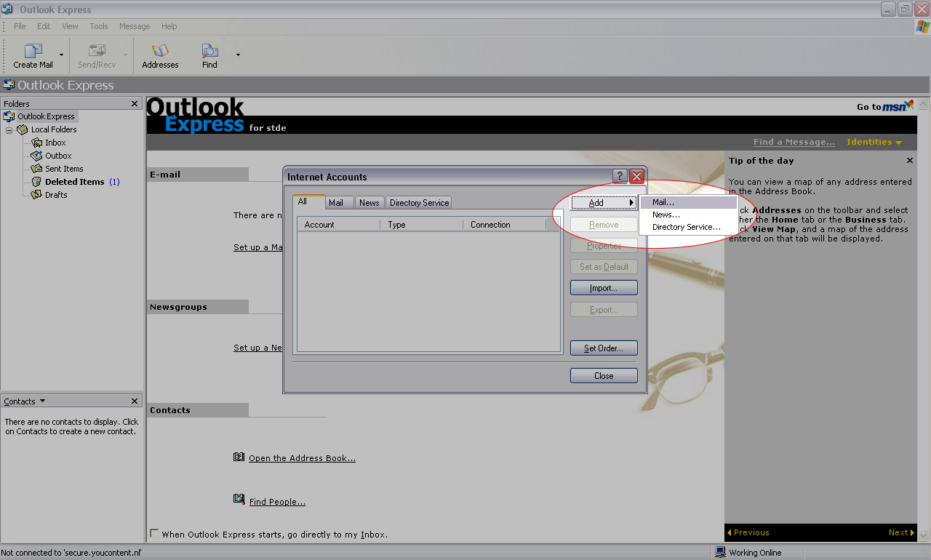This screenshot has width=931, height=560.
Task: Click the dialog's question mark help button
Action: coord(620,176)
